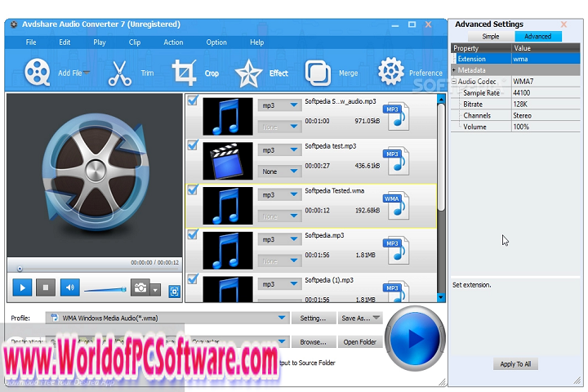The height and width of the screenshot is (392, 588).
Task: Select the Volume 100% value
Action: [546, 127]
